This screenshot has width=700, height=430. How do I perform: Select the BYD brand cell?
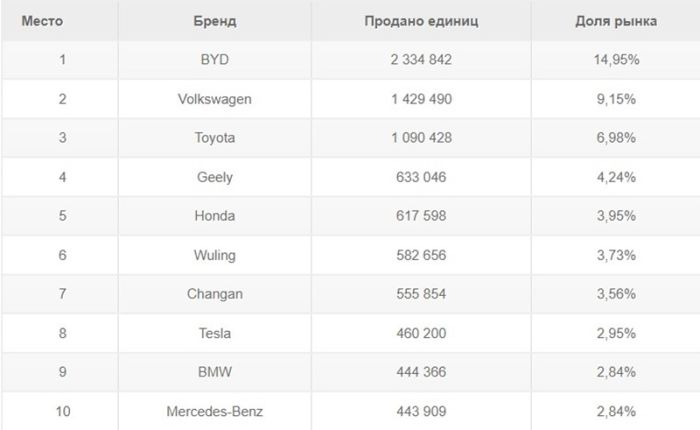[215, 60]
